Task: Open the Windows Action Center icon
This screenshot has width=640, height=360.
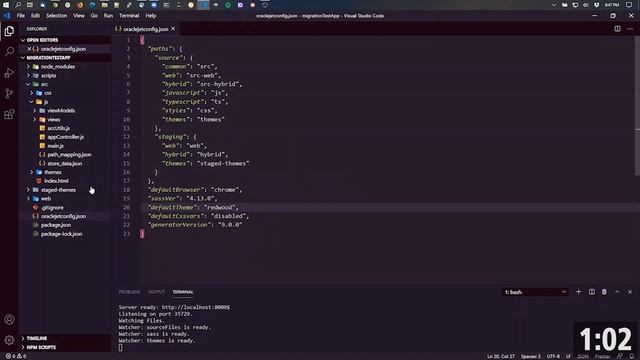Action: pos(629,5)
